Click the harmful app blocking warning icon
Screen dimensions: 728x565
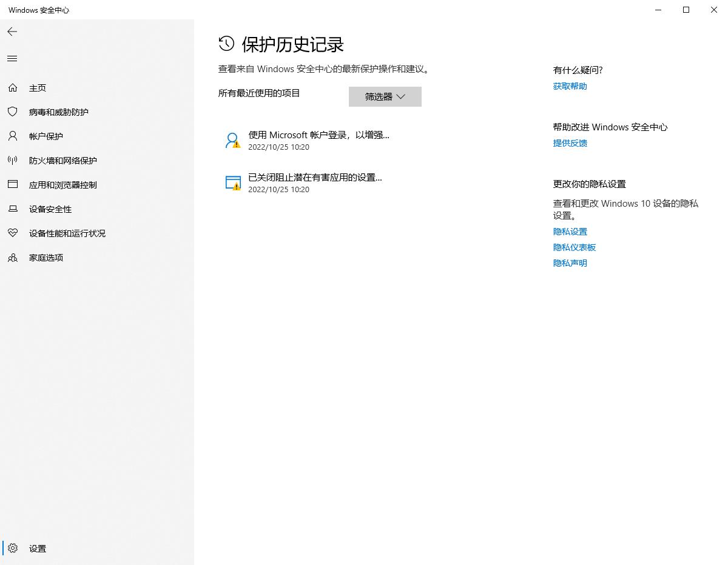[233, 183]
